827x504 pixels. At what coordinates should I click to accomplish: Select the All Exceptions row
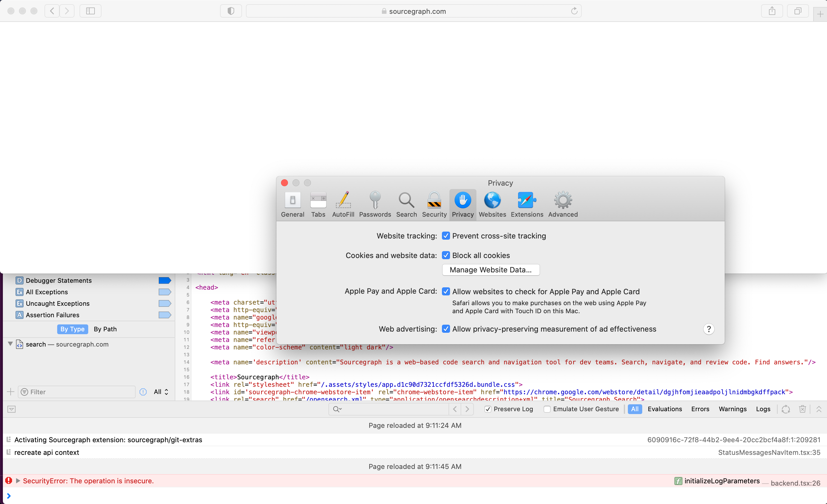tap(89, 292)
